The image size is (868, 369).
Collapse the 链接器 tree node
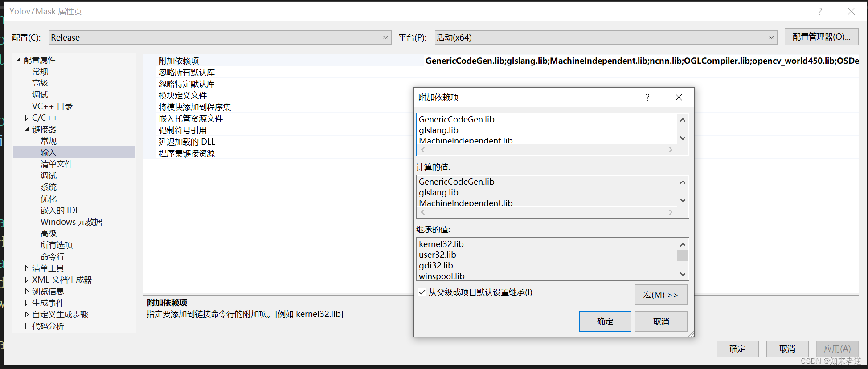click(27, 129)
